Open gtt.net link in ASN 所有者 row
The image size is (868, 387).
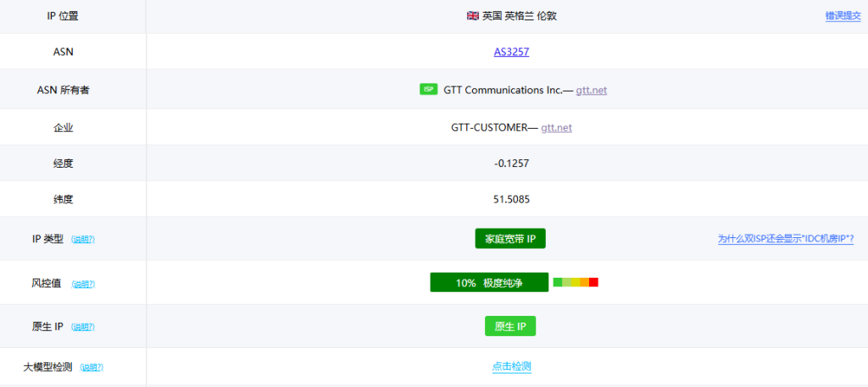pos(591,91)
